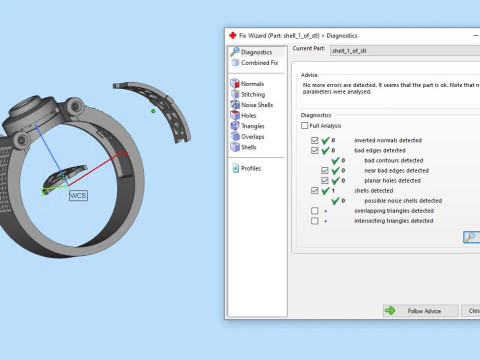Select the Combined Fix icon
The height and width of the screenshot is (360, 480).
coord(235,63)
